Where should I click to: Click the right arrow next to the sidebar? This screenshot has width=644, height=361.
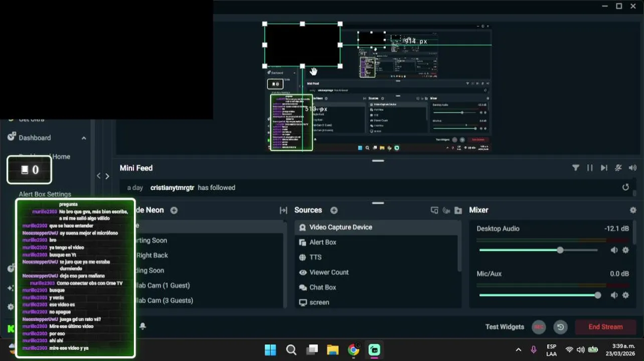coord(107,176)
